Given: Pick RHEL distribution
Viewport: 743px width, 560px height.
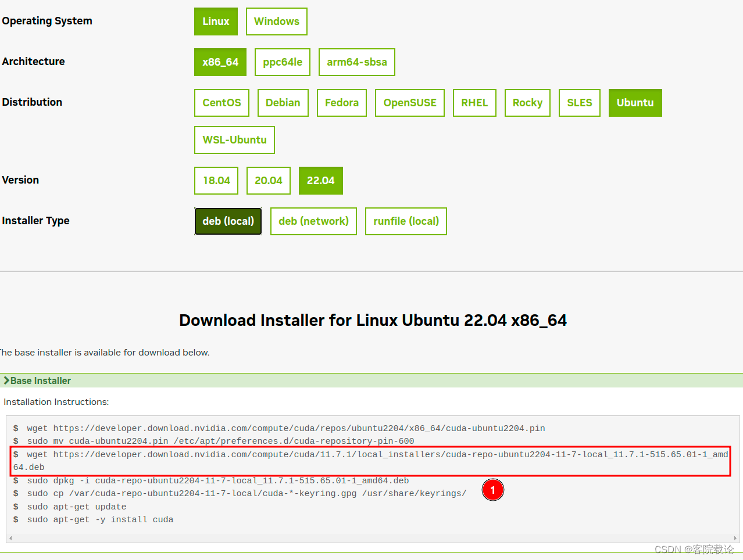Looking at the screenshot, I should 474,103.
